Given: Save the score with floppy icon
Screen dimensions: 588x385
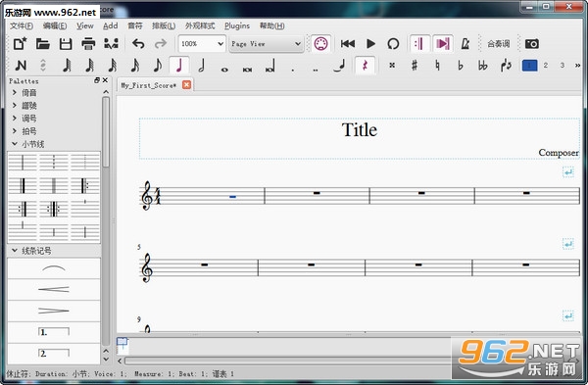Looking at the screenshot, I should point(66,44).
